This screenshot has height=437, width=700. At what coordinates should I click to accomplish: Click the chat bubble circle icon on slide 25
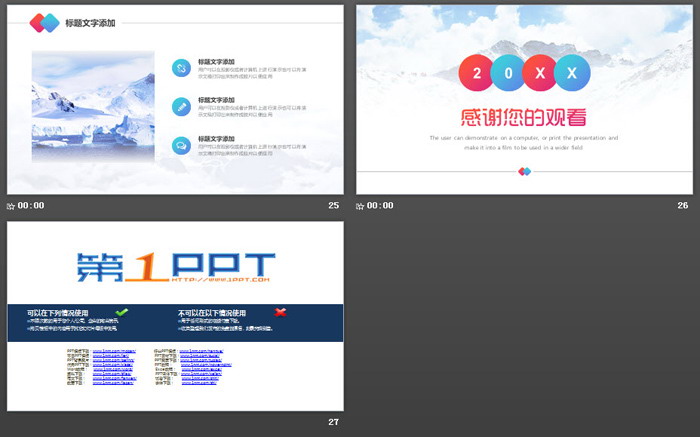click(x=181, y=145)
